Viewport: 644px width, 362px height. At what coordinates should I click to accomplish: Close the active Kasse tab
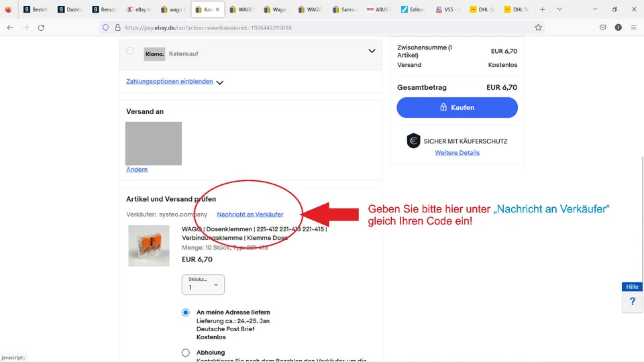217,9
